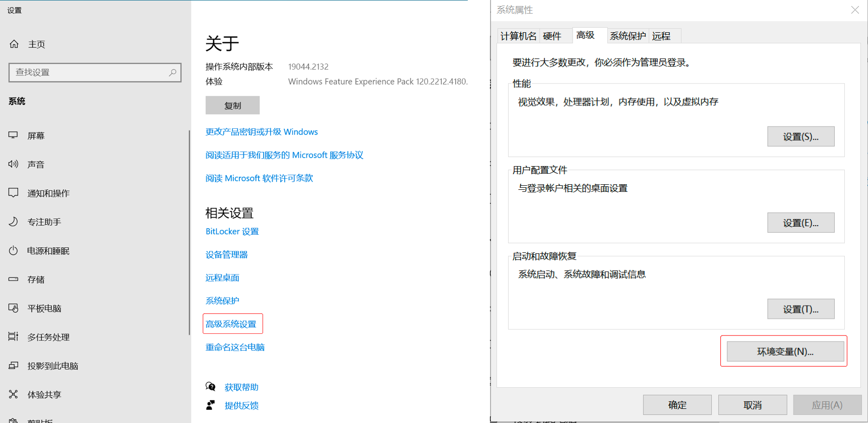Select the 声音 sound speaker icon
The width and height of the screenshot is (868, 423).
click(x=14, y=164)
